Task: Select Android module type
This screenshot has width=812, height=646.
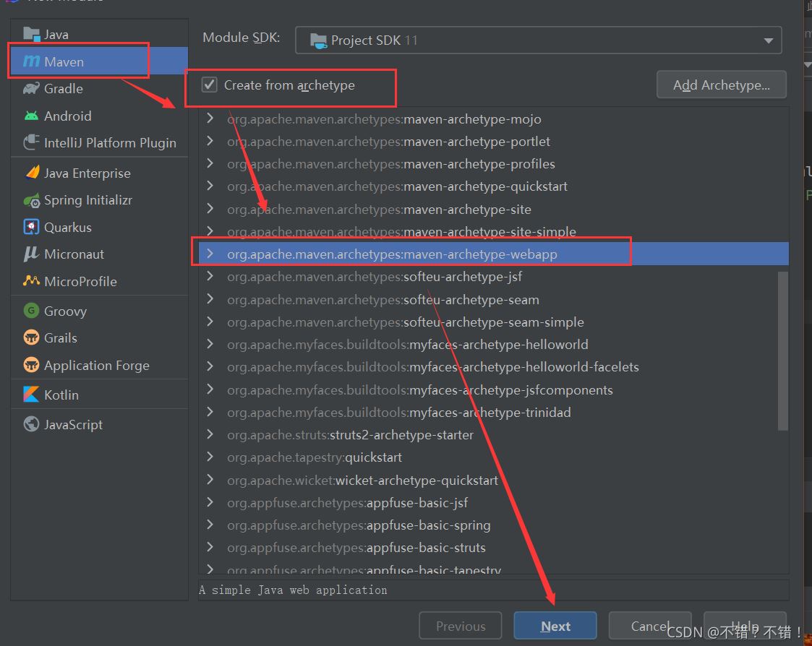Action: click(x=99, y=116)
